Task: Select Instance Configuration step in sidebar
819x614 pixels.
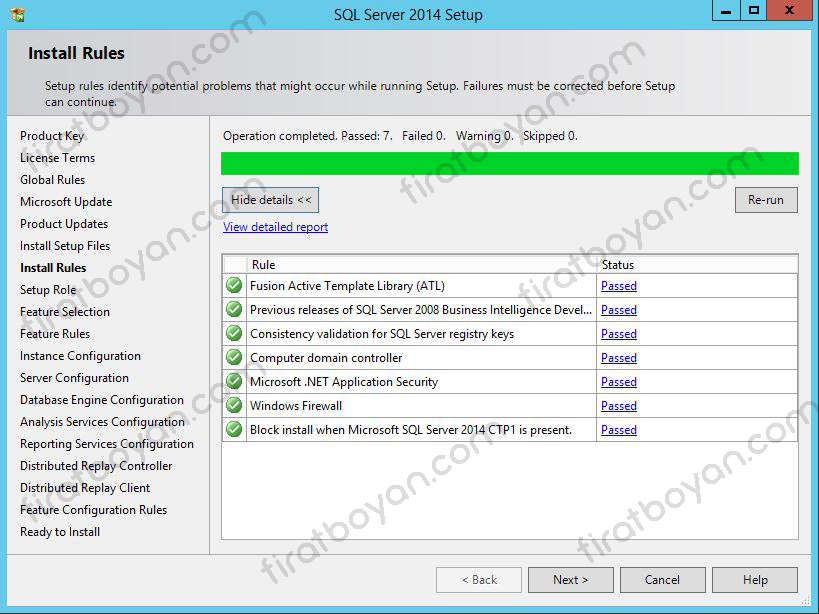Action: 80,356
